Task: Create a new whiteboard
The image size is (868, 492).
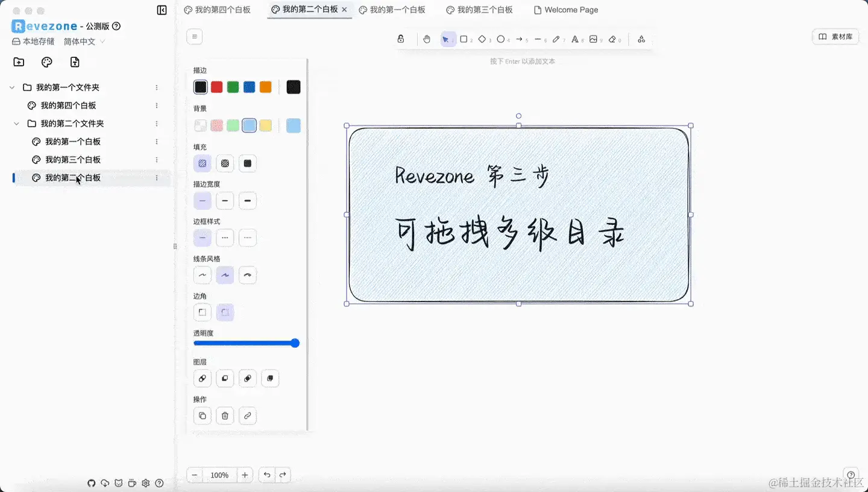Action: 46,62
